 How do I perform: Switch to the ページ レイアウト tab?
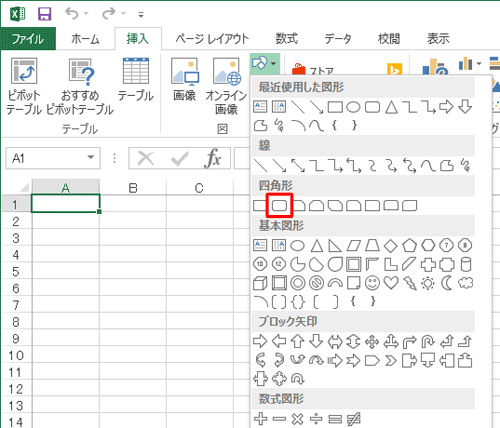pyautogui.click(x=212, y=39)
